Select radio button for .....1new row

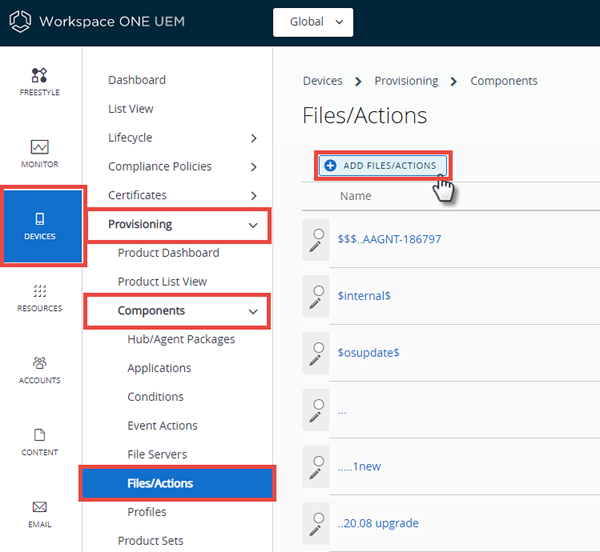click(319, 461)
